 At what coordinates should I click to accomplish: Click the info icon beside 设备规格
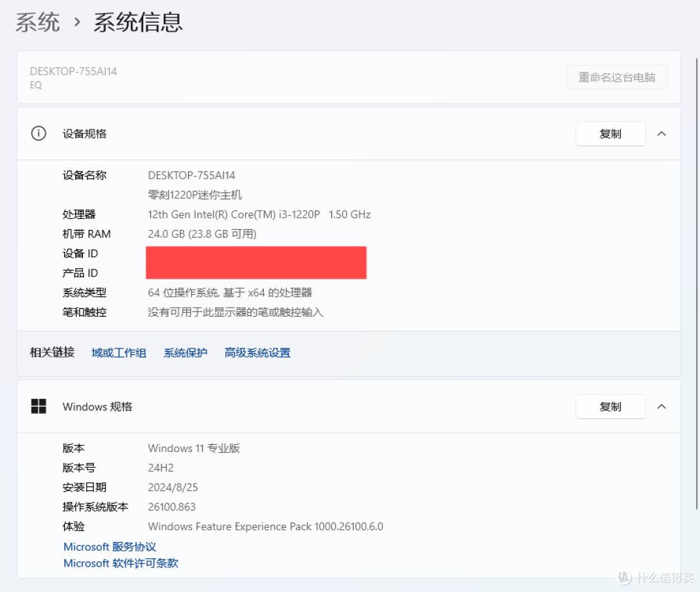pos(38,133)
